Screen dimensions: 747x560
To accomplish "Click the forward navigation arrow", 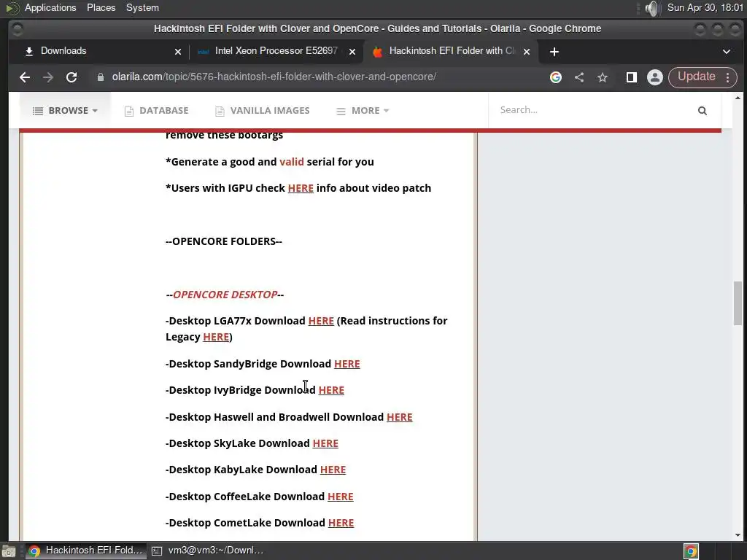I will [x=48, y=77].
